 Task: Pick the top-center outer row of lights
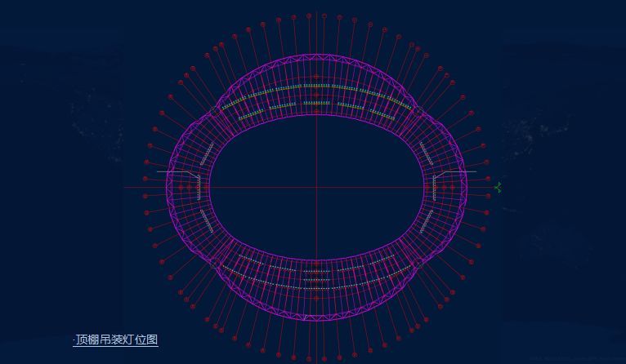tap(317, 85)
